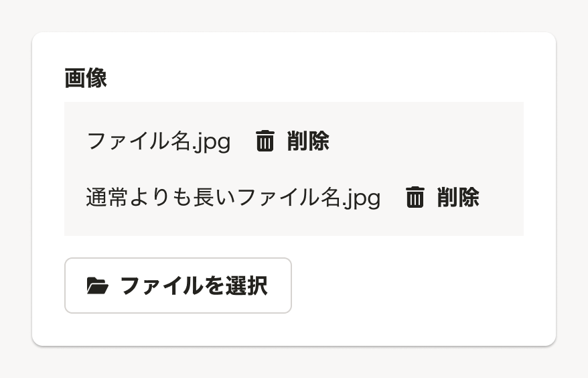The image size is (588, 378).
Task: Click the ファイルを選択 button text
Action: 194,286
